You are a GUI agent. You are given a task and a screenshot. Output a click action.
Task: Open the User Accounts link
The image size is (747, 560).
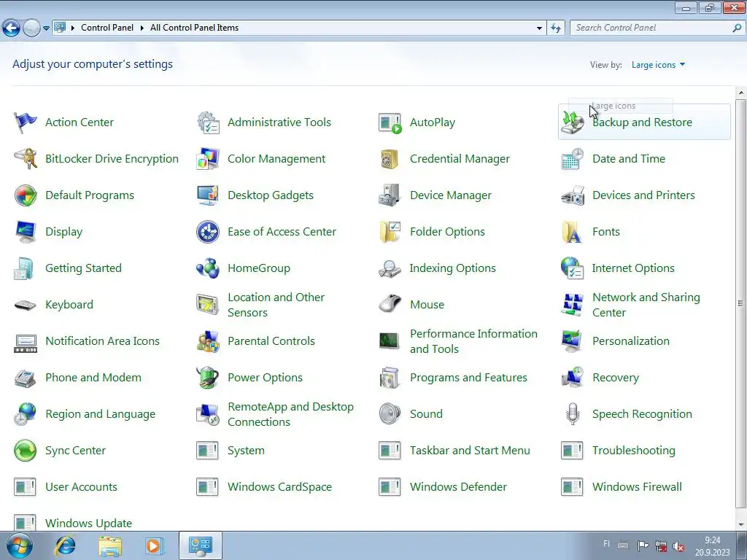tap(81, 486)
